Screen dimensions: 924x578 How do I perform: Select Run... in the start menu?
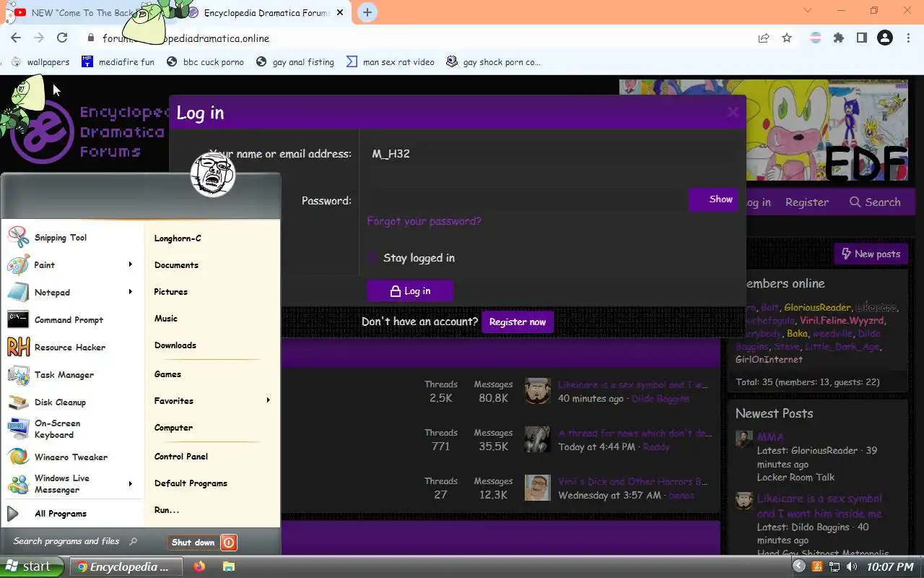167,510
